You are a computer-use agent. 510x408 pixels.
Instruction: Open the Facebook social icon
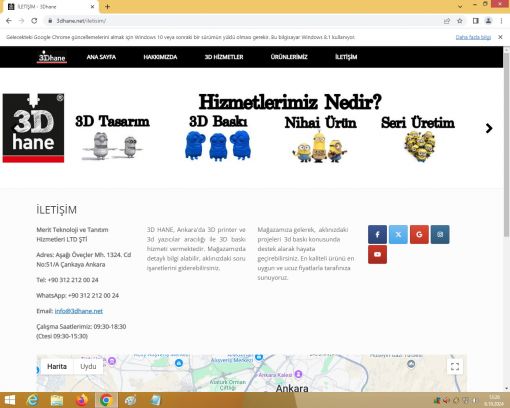(x=377, y=234)
